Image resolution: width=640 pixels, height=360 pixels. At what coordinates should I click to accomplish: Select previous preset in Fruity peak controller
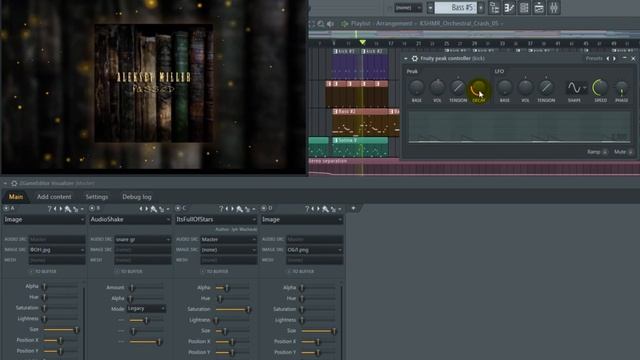(x=608, y=58)
